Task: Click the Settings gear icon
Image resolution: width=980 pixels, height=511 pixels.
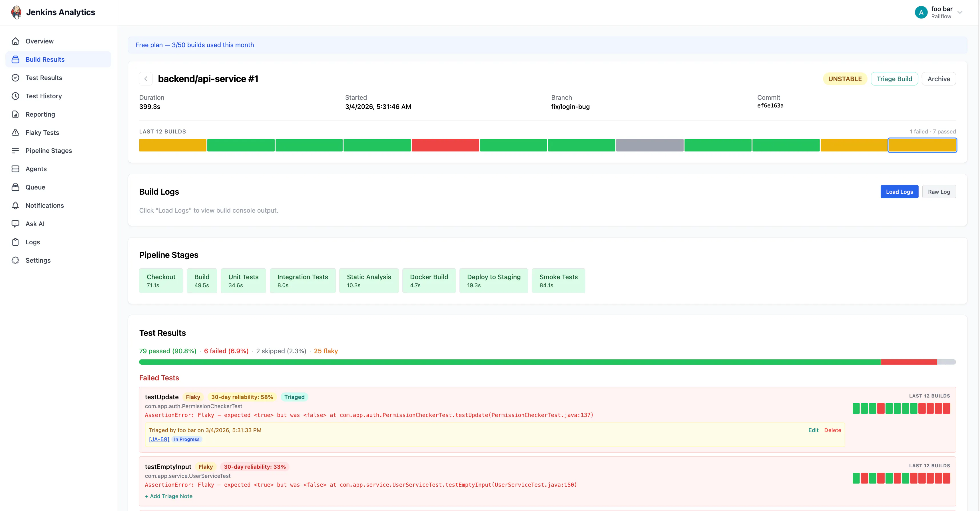Action: click(x=15, y=260)
